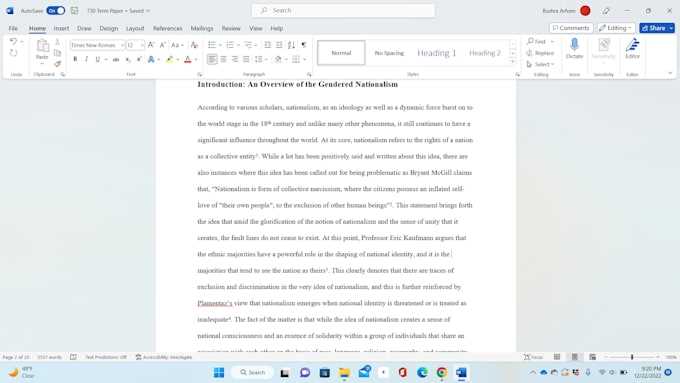The width and height of the screenshot is (680, 383).
Task: Click the pen icon in title bar
Action: 606,11
